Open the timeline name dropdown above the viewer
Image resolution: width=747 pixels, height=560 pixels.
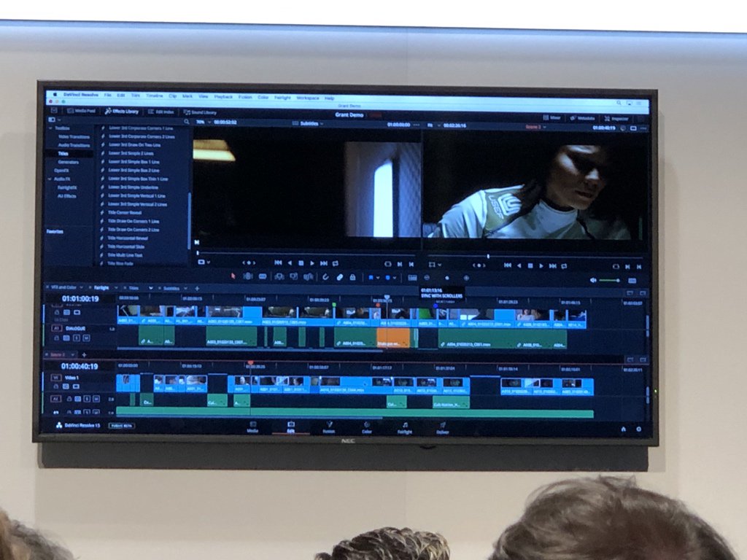pyautogui.click(x=535, y=127)
